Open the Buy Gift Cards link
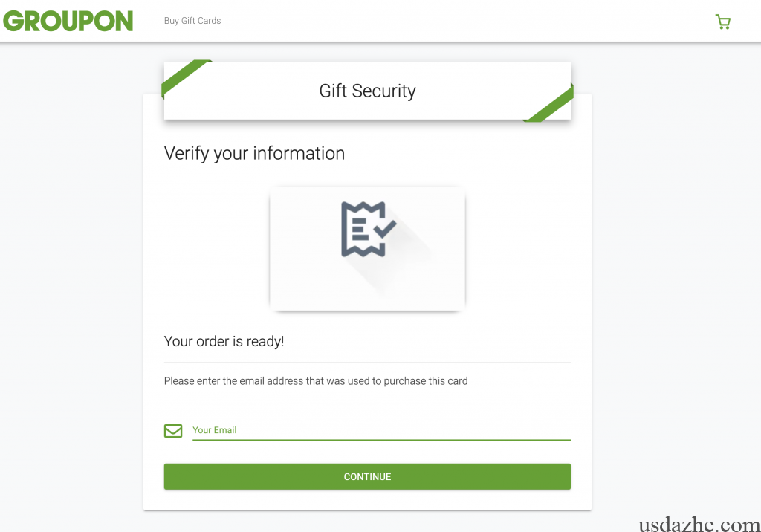The height and width of the screenshot is (532, 761). click(x=192, y=21)
